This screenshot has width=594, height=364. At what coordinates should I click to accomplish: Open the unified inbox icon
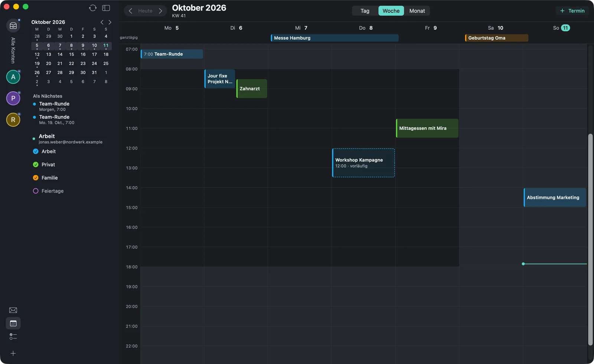click(x=13, y=26)
